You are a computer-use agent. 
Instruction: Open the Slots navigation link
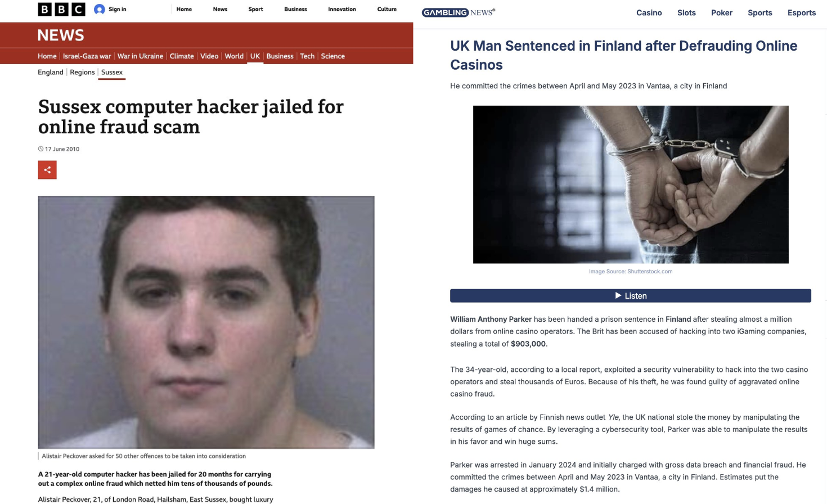pos(686,13)
